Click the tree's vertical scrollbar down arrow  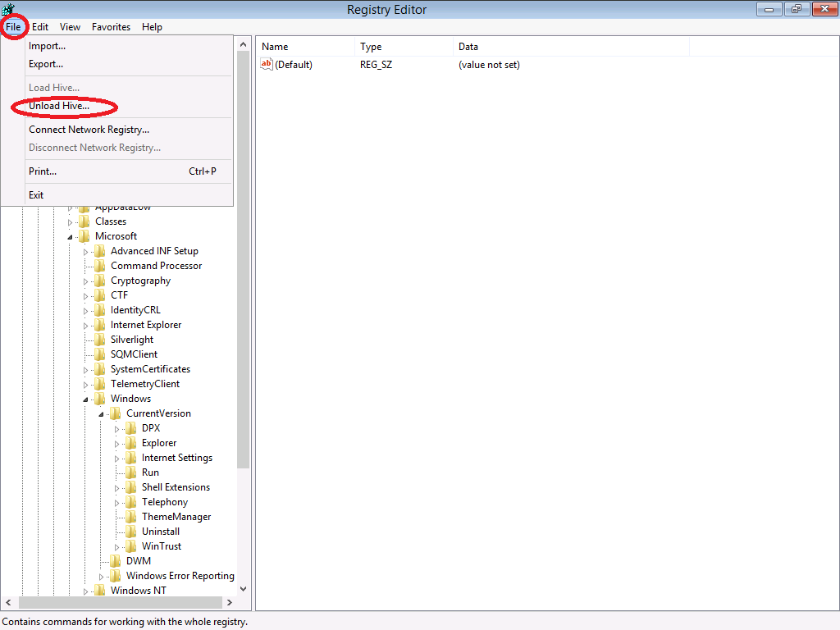[243, 588]
